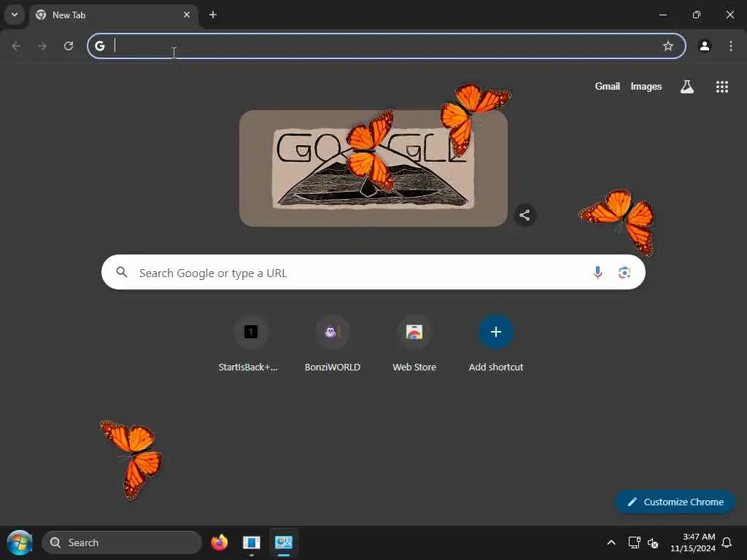Bookmark this tab with star icon
The height and width of the screenshot is (560, 747).
tap(668, 46)
